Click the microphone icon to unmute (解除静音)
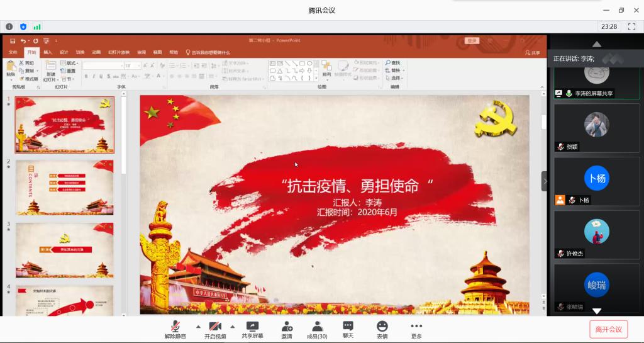This screenshot has width=644, height=343. click(175, 326)
